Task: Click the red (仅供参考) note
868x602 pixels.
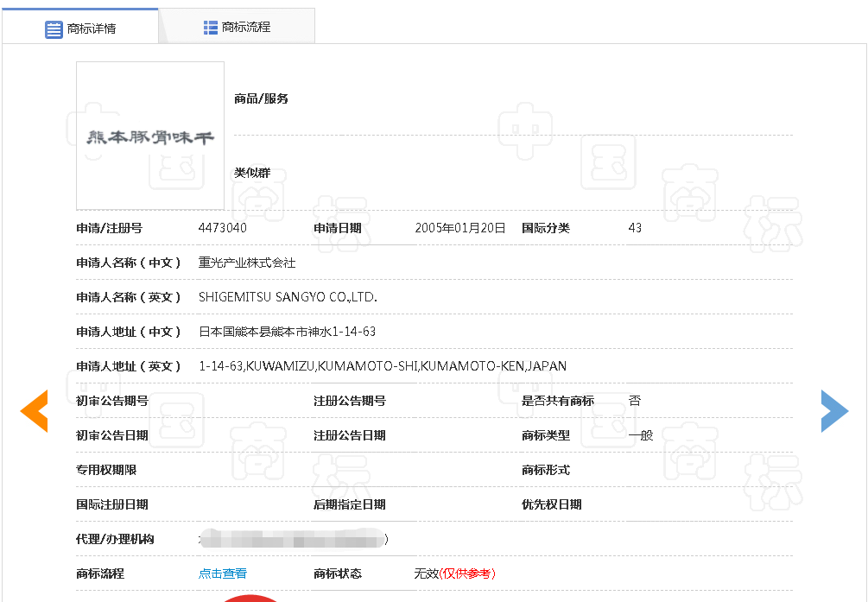Action: 467,573
